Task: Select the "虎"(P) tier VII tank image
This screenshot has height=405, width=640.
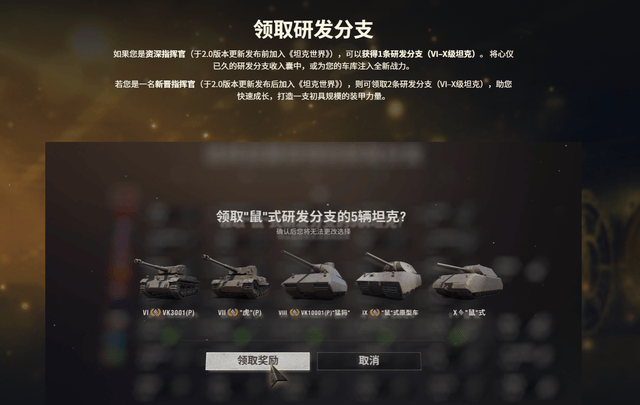Action: click(x=239, y=276)
